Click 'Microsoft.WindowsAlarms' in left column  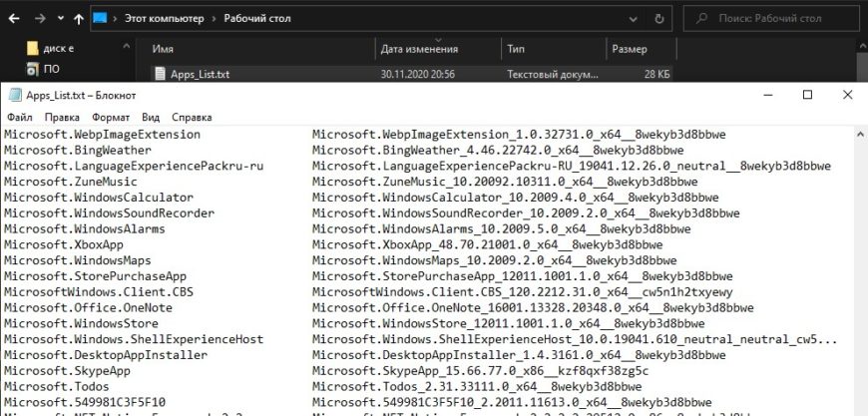(x=84, y=229)
